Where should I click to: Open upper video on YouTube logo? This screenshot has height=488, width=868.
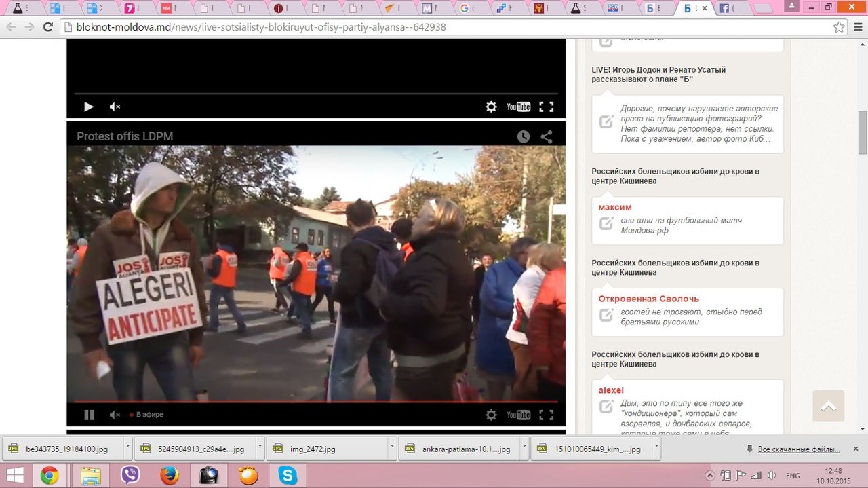point(519,107)
